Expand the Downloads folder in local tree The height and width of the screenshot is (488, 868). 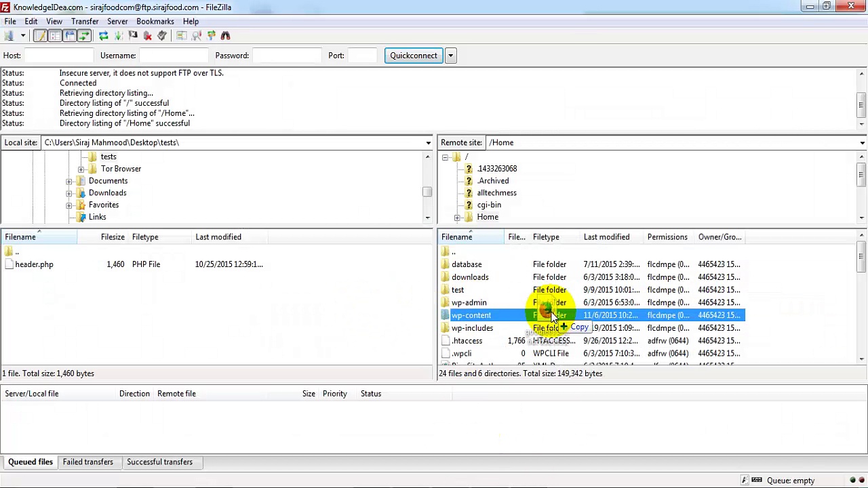[69, 193]
